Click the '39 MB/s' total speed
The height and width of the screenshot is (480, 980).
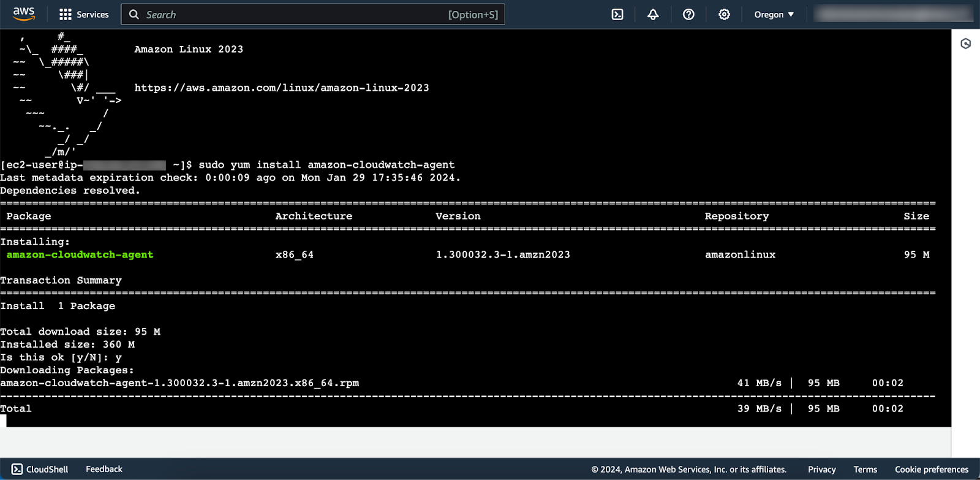[759, 409]
